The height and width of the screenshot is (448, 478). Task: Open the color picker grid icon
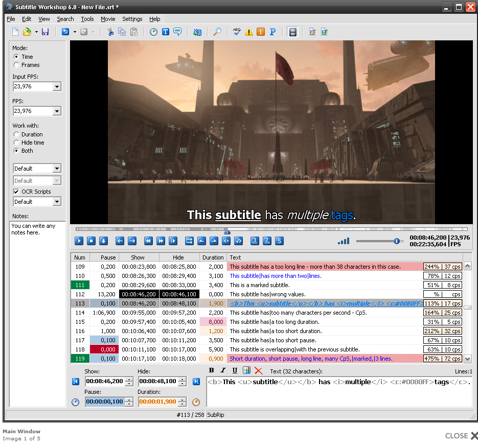pos(246,370)
